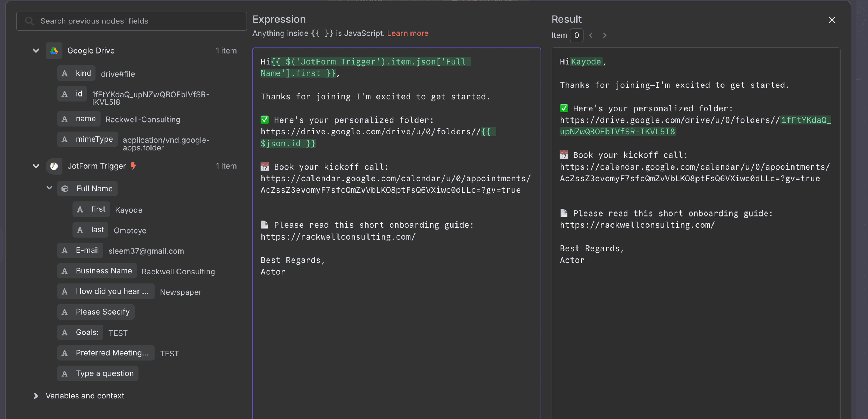868x419 pixels.
Task: Click the 1 item count for JotForm Trigger
Action: 226,166
